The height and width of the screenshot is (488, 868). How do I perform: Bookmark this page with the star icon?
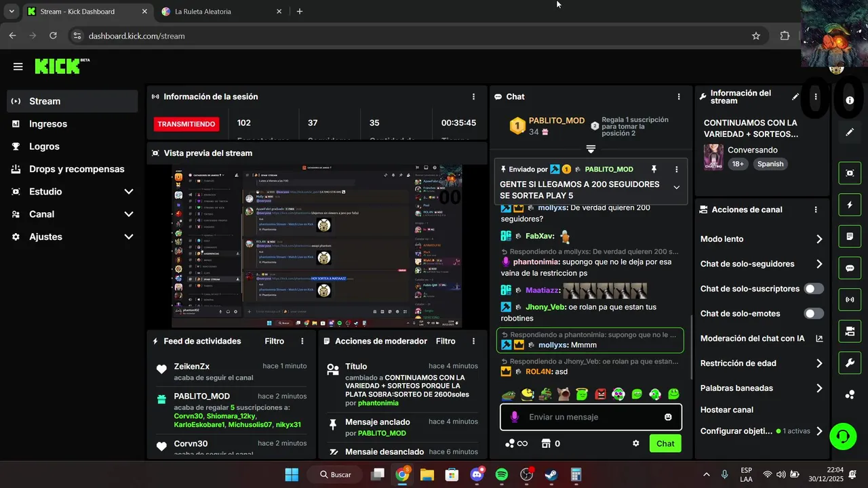pos(756,36)
